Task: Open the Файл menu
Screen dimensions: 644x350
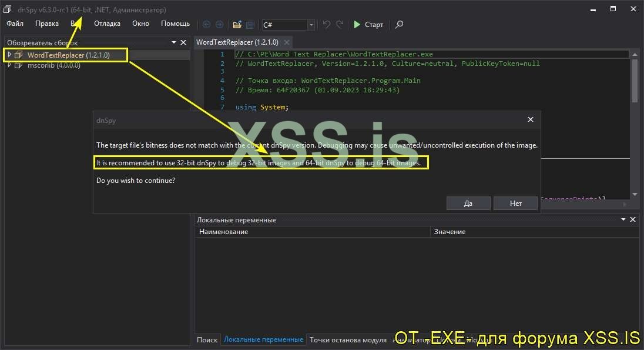Action: tap(15, 24)
